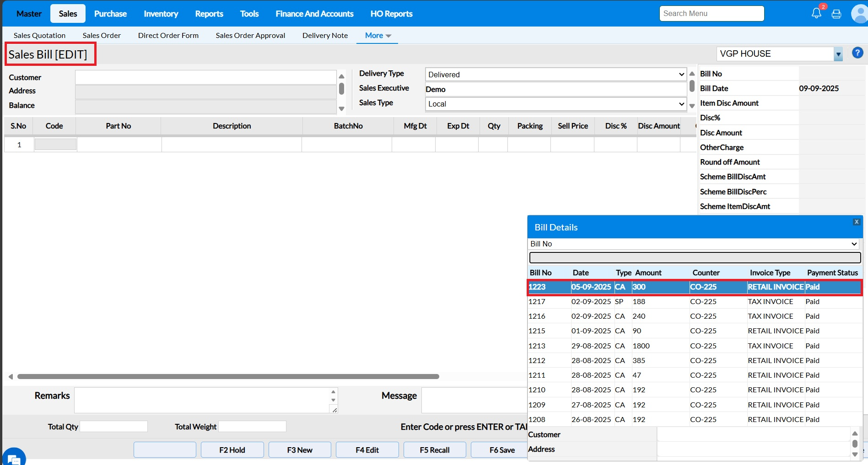Viewport: 868px width, 465px height.
Task: Click the blue help question mark icon
Action: coord(857,53)
